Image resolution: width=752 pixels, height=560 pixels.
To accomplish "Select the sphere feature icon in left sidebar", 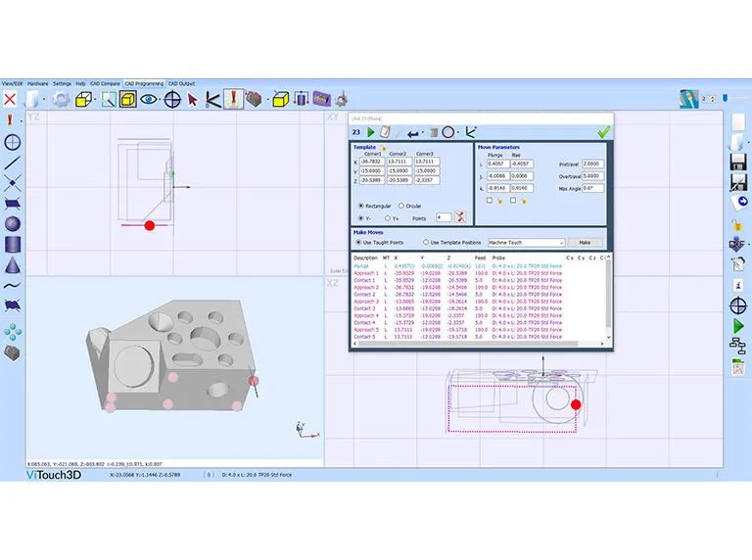I will [13, 223].
